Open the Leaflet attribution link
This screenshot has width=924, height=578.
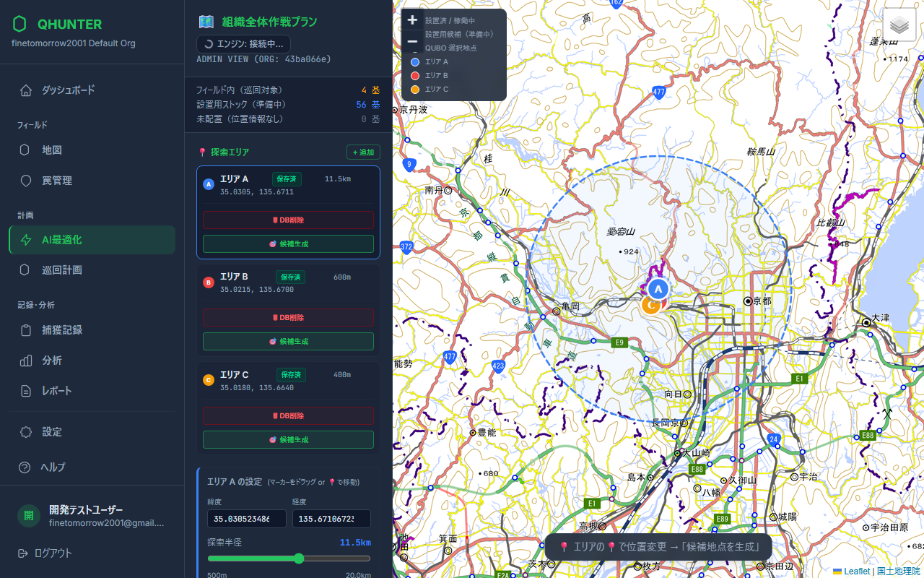[853, 571]
